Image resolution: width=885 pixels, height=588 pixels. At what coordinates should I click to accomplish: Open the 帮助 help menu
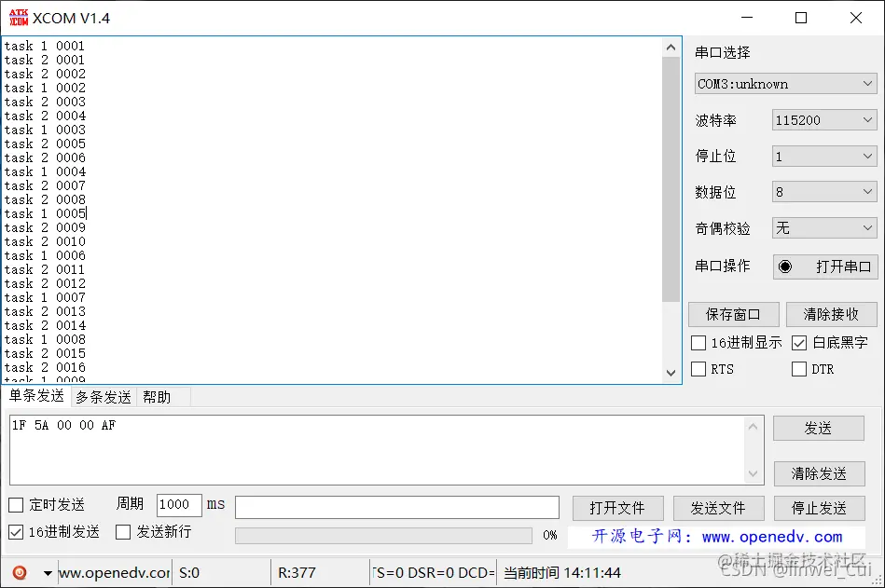pyautogui.click(x=156, y=397)
